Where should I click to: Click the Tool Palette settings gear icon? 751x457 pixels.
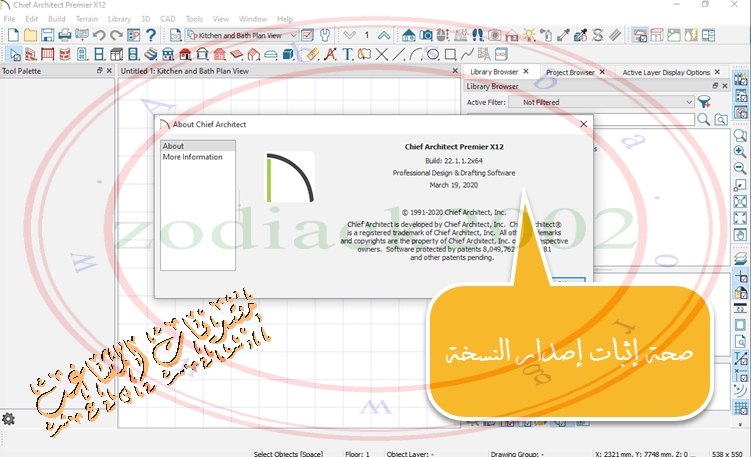8,419
